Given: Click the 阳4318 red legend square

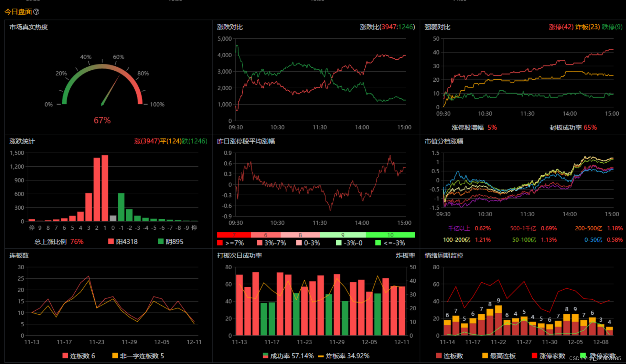Looking at the screenshot, I should pos(111,241).
